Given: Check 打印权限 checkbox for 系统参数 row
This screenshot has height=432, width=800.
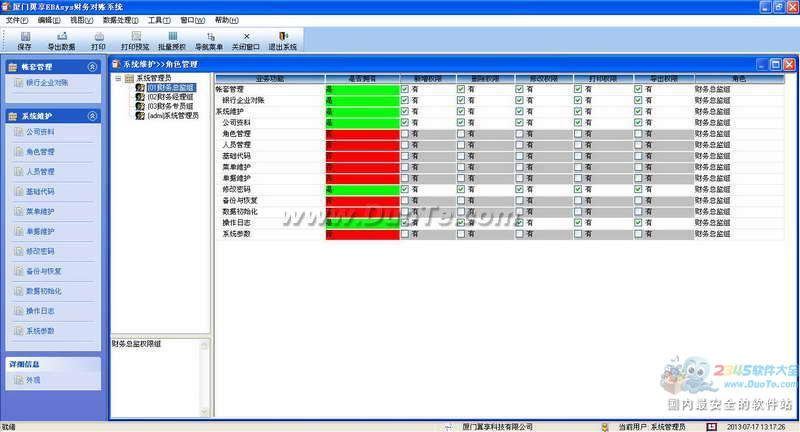Looking at the screenshot, I should tap(578, 234).
